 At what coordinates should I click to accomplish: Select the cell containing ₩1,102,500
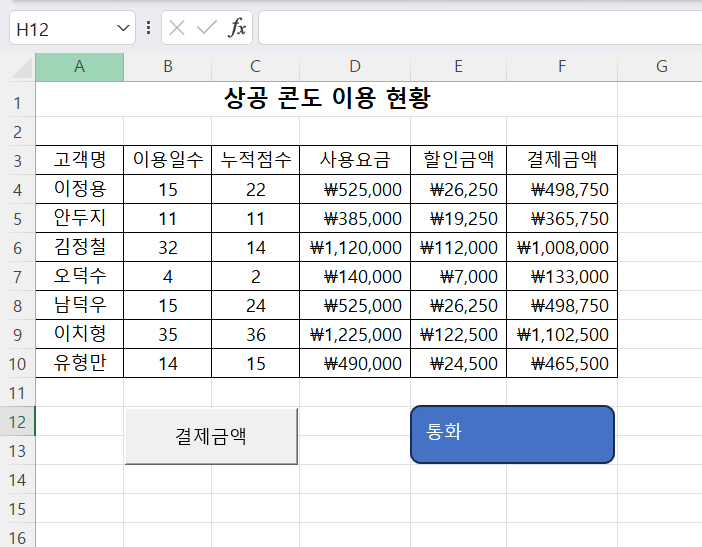coord(562,334)
